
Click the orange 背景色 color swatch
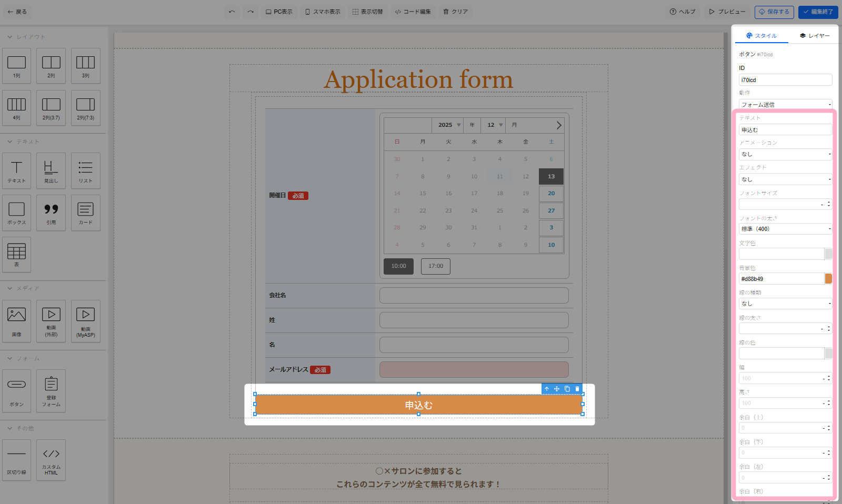click(x=828, y=279)
